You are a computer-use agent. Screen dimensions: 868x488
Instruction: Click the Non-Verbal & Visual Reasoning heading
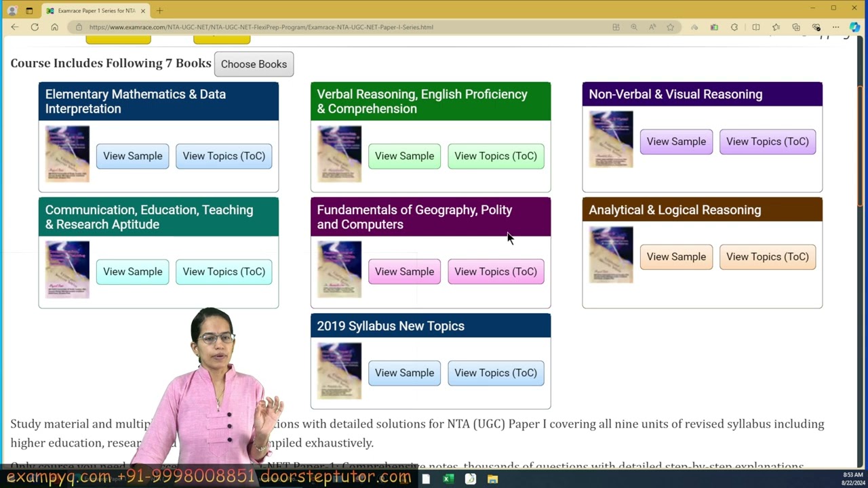(x=675, y=94)
